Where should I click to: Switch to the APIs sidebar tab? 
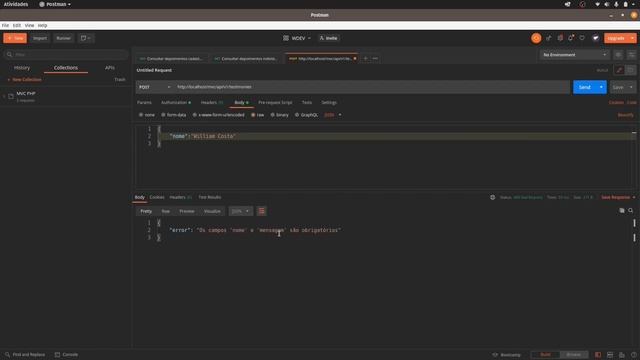[x=109, y=68]
